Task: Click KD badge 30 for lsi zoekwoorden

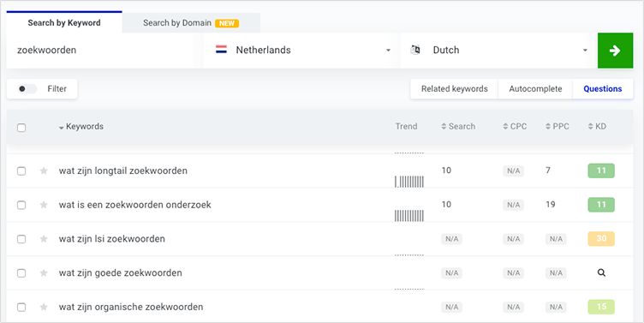Action: tap(601, 239)
